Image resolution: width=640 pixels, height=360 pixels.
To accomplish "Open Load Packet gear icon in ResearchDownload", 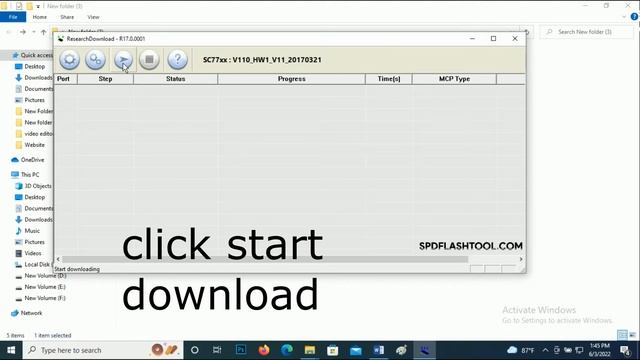I will point(69,60).
